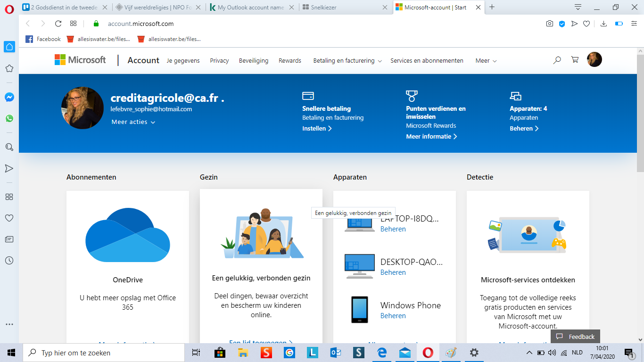Open the Windows notification center
This screenshot has height=362, width=644.
[628, 353]
